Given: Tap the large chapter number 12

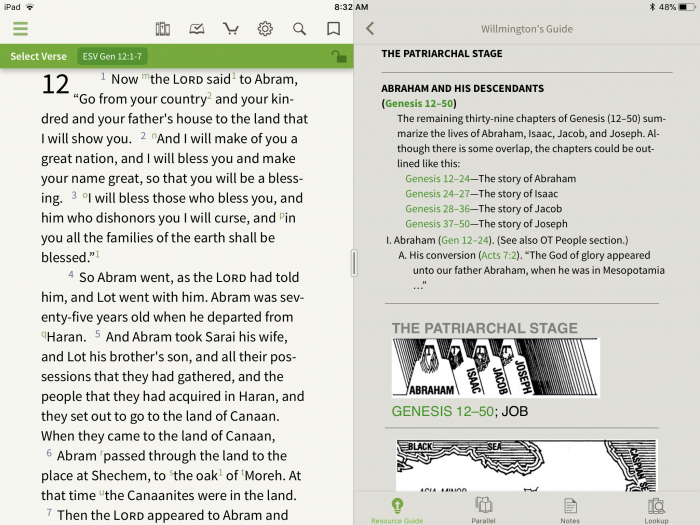Looking at the screenshot, I should tap(55, 84).
